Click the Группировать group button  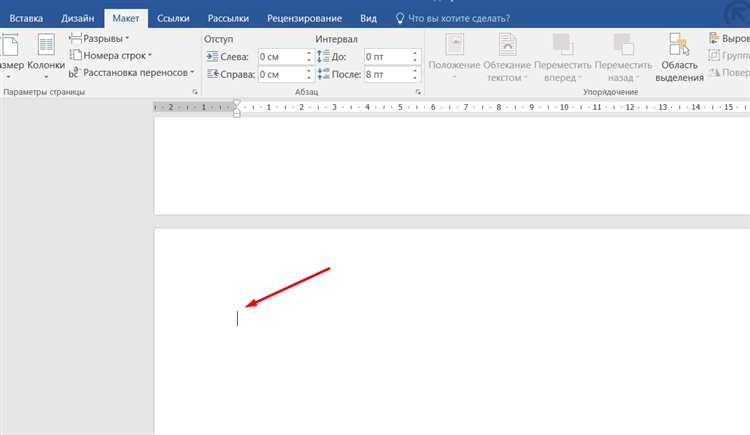click(729, 56)
